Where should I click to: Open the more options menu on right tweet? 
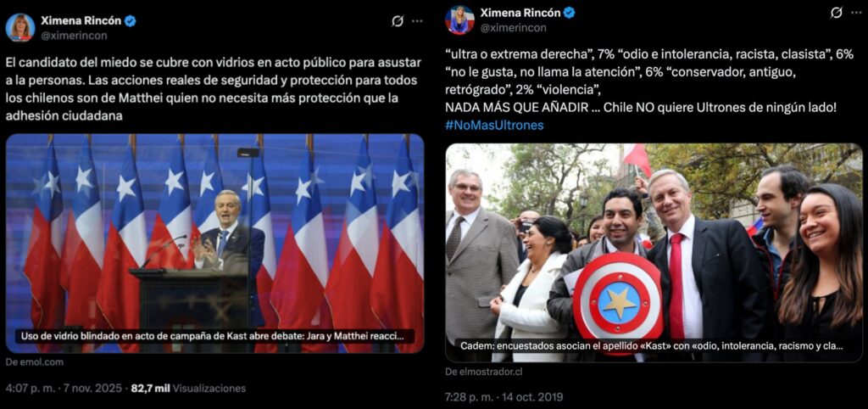coord(856,13)
